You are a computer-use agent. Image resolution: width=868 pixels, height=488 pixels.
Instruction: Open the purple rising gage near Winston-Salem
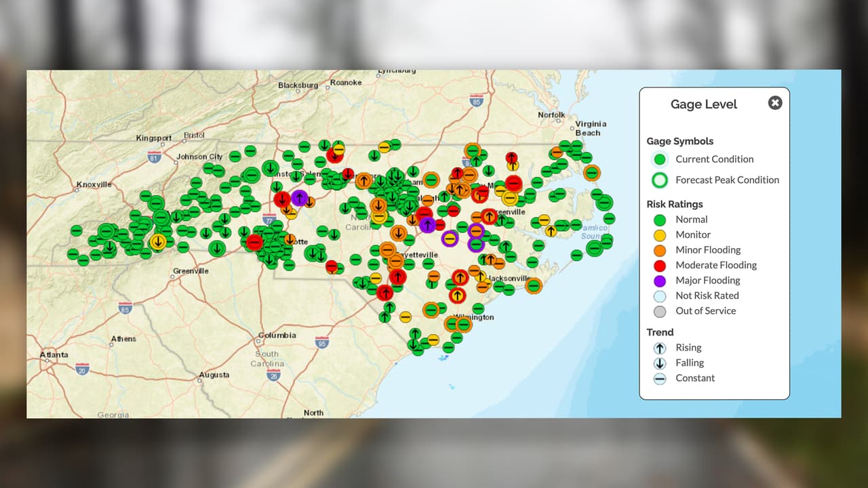[299, 198]
